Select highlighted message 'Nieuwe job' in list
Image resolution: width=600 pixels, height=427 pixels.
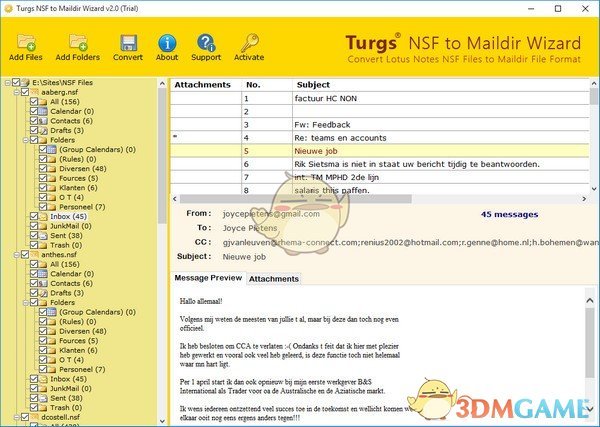point(380,151)
